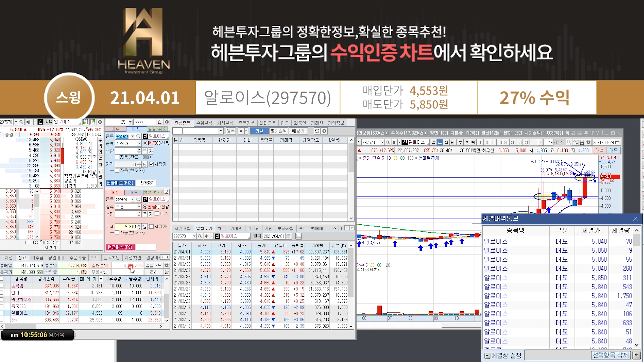Open the 프로그램매매 tab
Viewport: 644px width, 362px height.
(x=311, y=228)
